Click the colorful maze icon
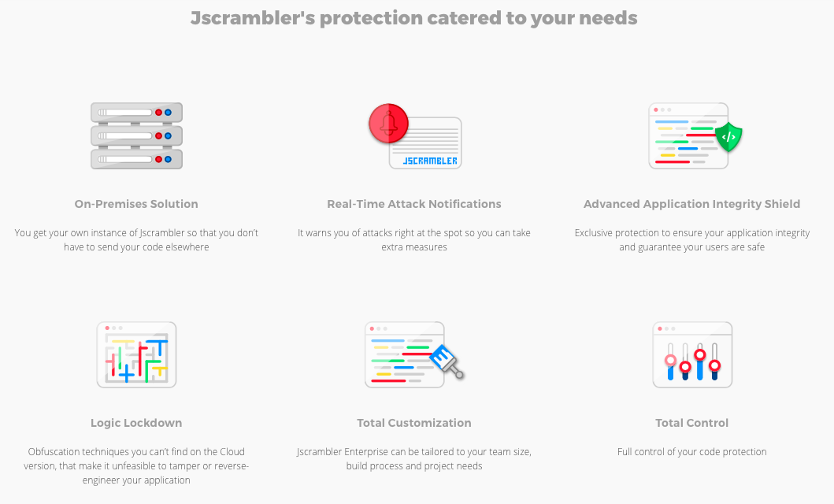This screenshot has width=834, height=504. point(137,354)
